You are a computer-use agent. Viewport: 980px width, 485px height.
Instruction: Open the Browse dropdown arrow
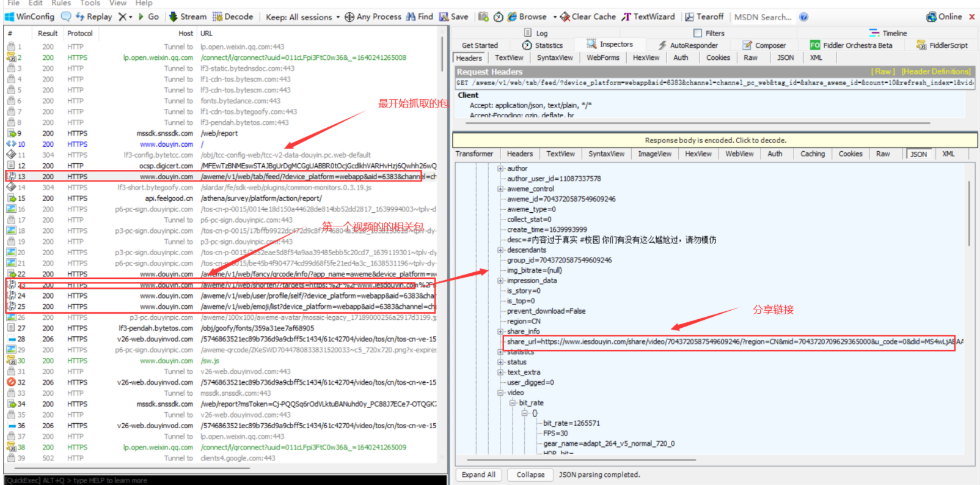(555, 17)
